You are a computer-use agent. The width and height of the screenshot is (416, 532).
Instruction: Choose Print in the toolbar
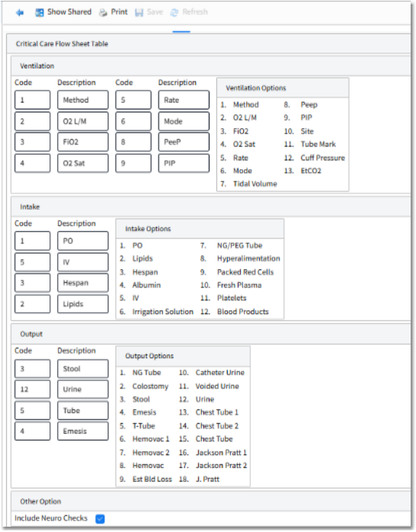click(x=119, y=12)
